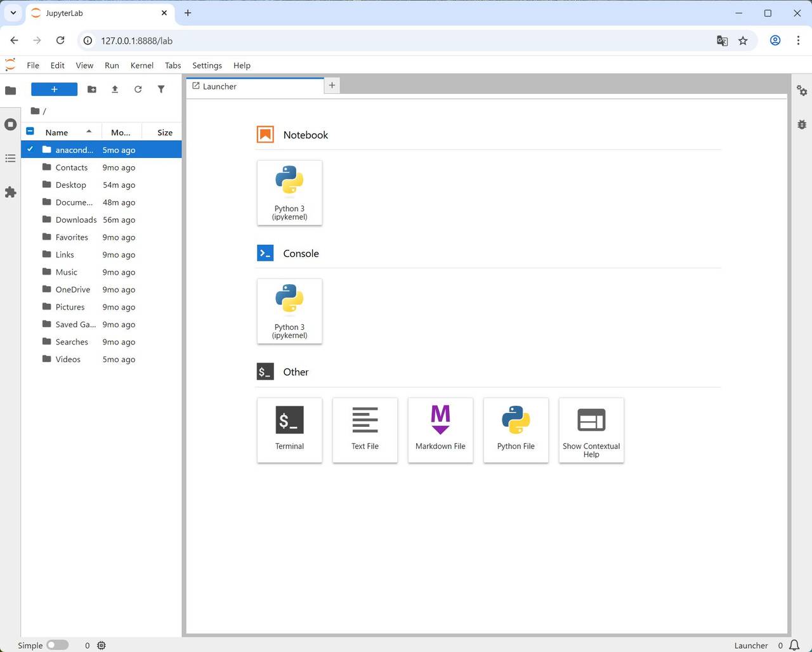Sort files by Size column
Image resolution: width=812 pixels, height=652 pixels.
(x=162, y=132)
